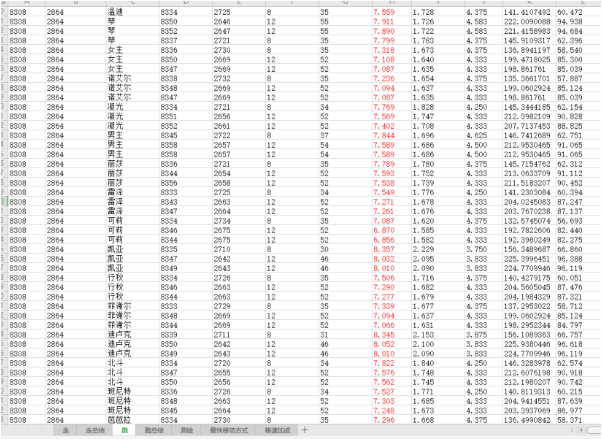Select the 血 sheet tab
The width and height of the screenshot is (602, 442).
point(66,430)
